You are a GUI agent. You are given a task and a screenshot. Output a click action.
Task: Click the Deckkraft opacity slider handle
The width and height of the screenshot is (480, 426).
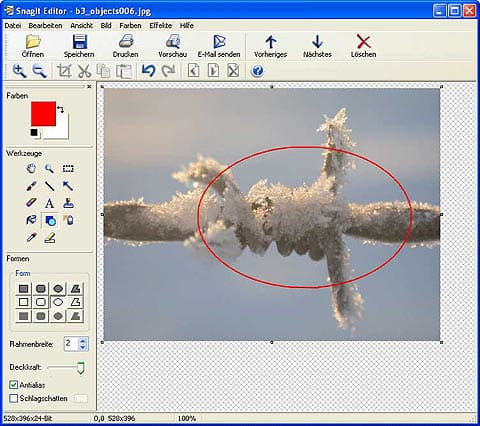pyautogui.click(x=81, y=368)
